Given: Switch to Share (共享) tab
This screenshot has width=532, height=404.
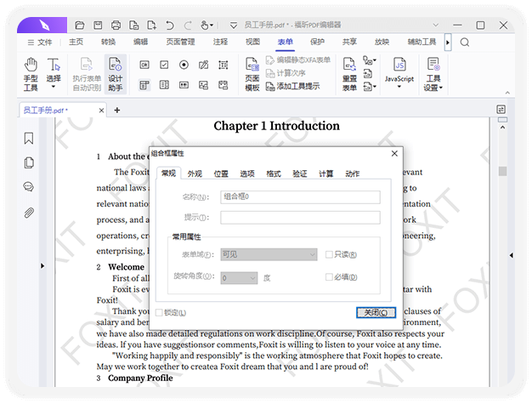Looking at the screenshot, I should (349, 42).
